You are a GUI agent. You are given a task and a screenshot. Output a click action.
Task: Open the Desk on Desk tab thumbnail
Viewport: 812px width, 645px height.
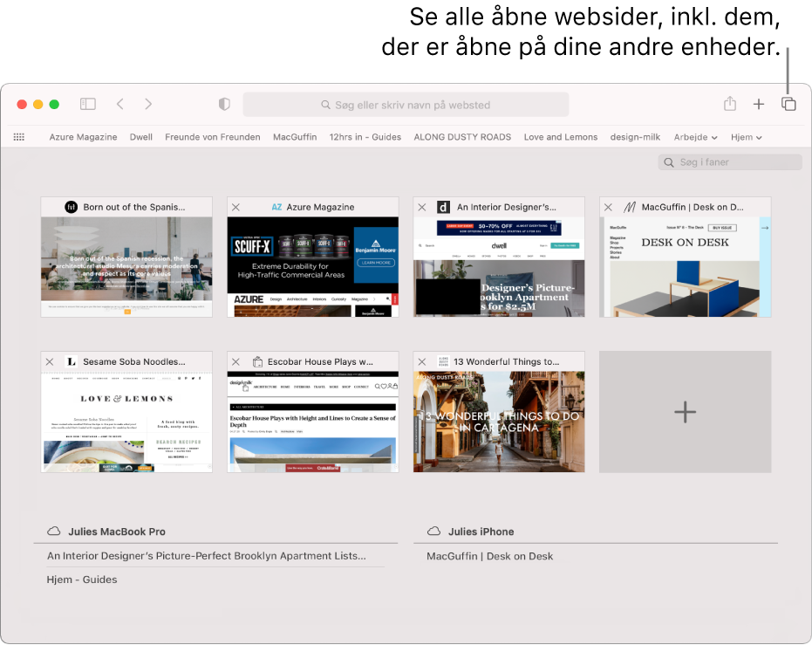(686, 267)
